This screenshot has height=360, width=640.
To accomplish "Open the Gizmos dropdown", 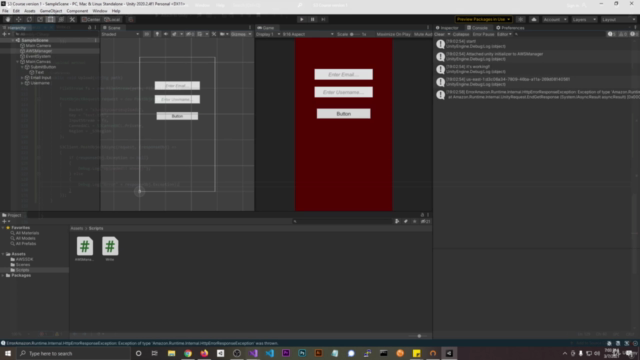I will point(241,34).
